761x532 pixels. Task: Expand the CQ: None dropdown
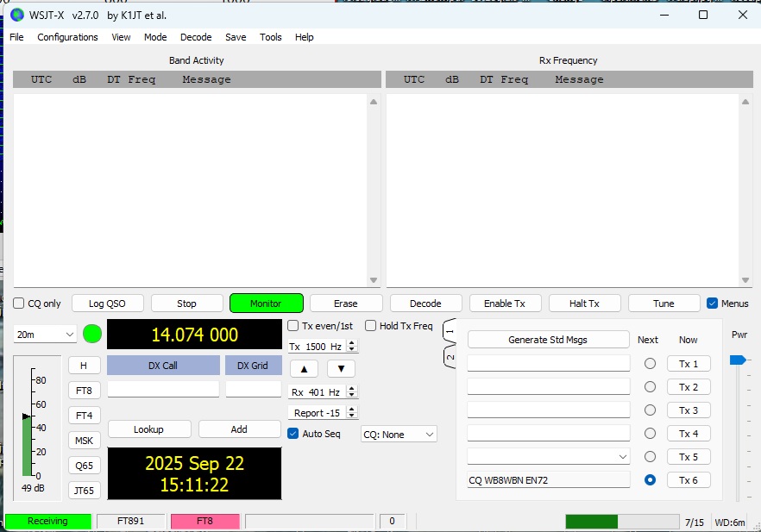[x=399, y=435]
